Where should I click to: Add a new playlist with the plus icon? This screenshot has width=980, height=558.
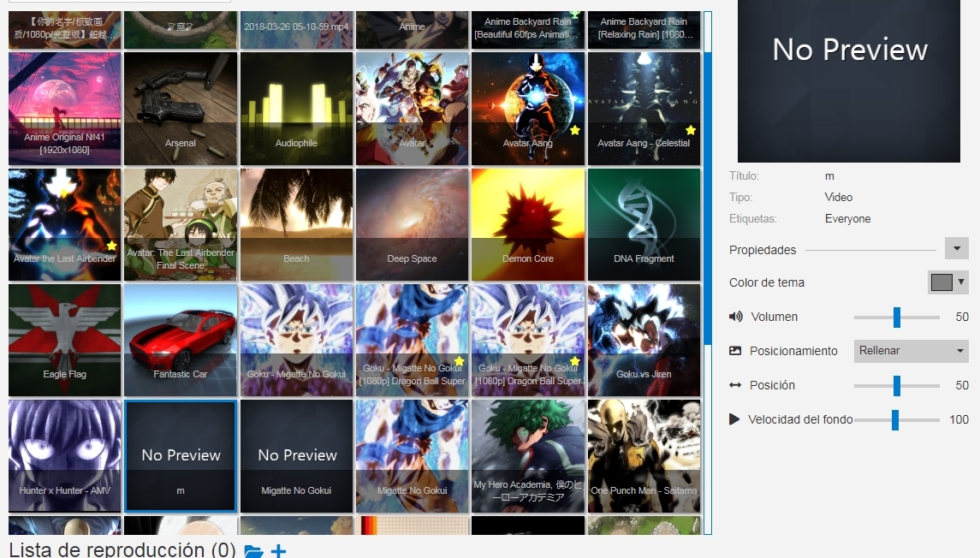pyautogui.click(x=276, y=552)
